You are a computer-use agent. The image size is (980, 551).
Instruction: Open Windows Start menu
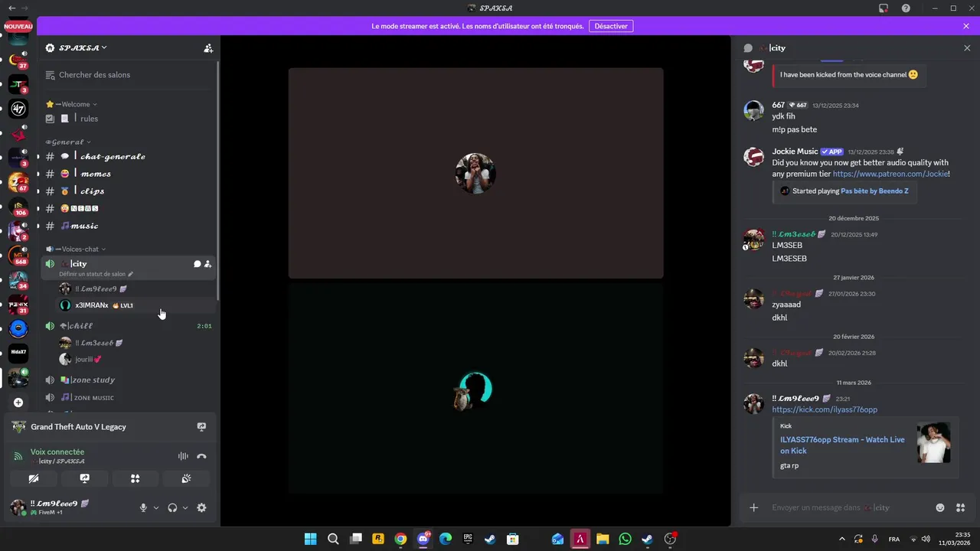pos(310,539)
